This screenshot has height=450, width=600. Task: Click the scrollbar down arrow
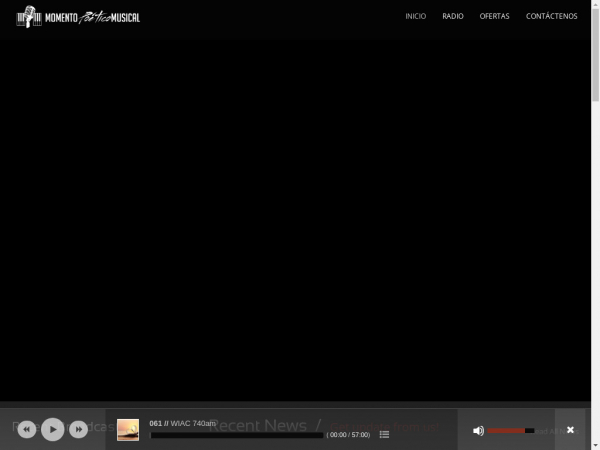click(x=595, y=445)
